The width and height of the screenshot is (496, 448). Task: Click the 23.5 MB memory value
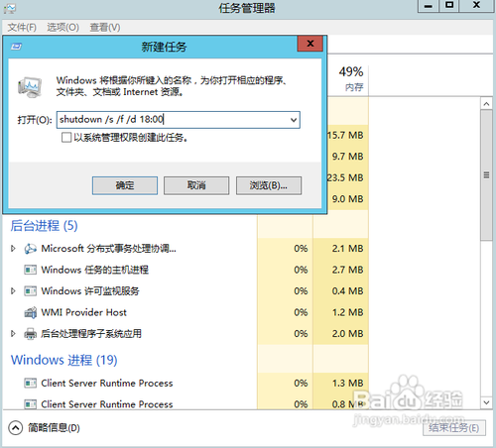pyautogui.click(x=345, y=177)
